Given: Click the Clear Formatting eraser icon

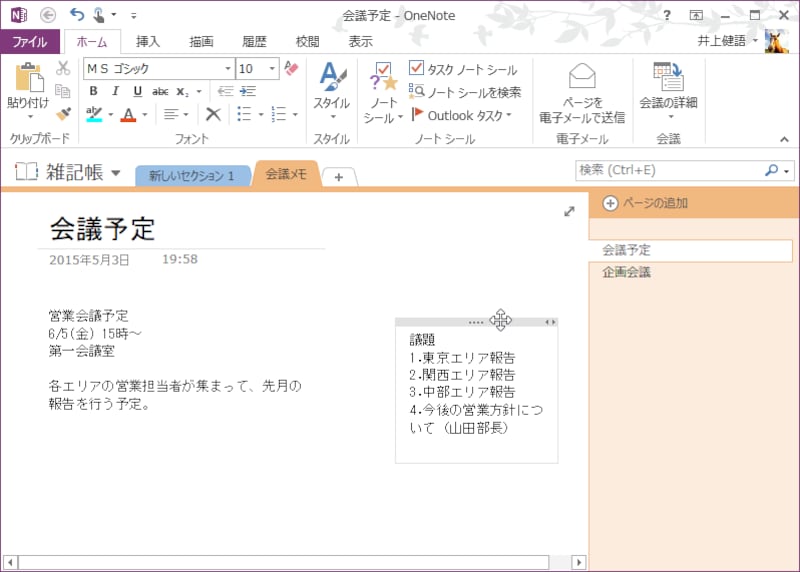Looking at the screenshot, I should [x=291, y=68].
